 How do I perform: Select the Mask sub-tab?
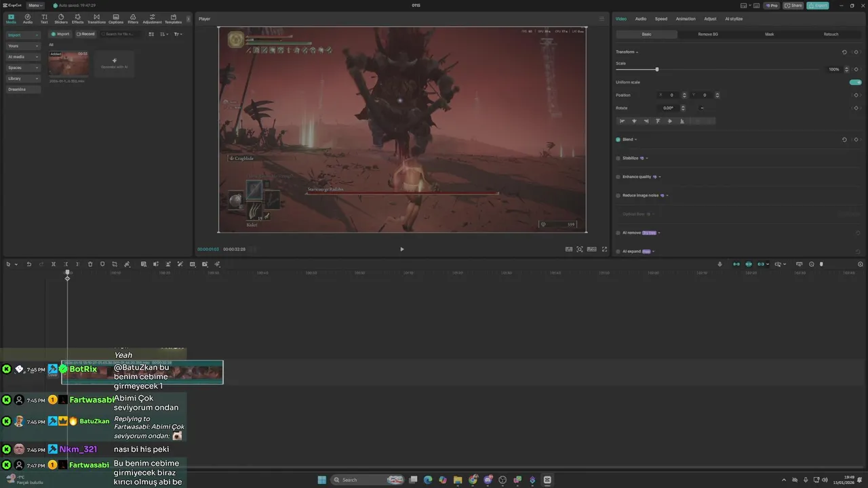click(770, 34)
